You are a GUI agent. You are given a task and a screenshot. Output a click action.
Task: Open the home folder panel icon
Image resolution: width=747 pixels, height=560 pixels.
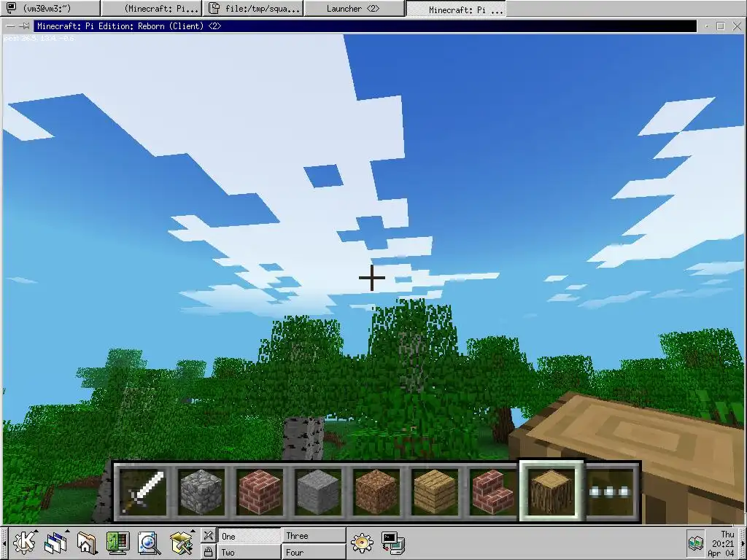click(87, 542)
